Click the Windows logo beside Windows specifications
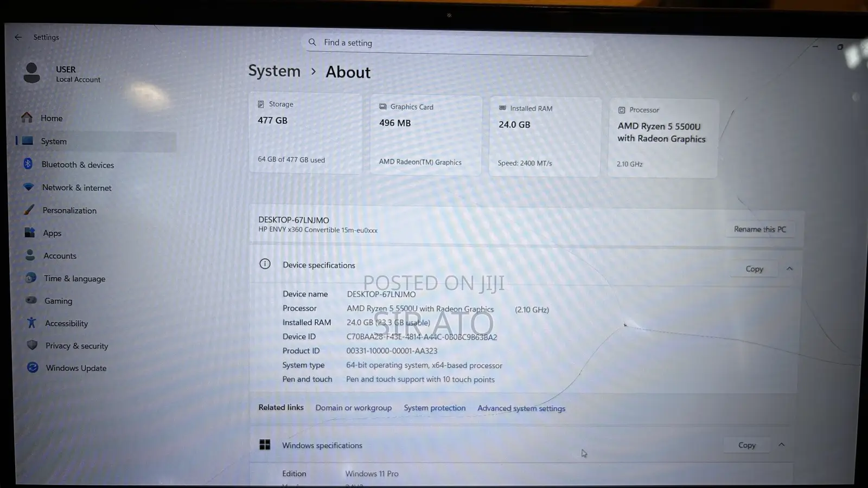This screenshot has height=488, width=868. tap(265, 445)
